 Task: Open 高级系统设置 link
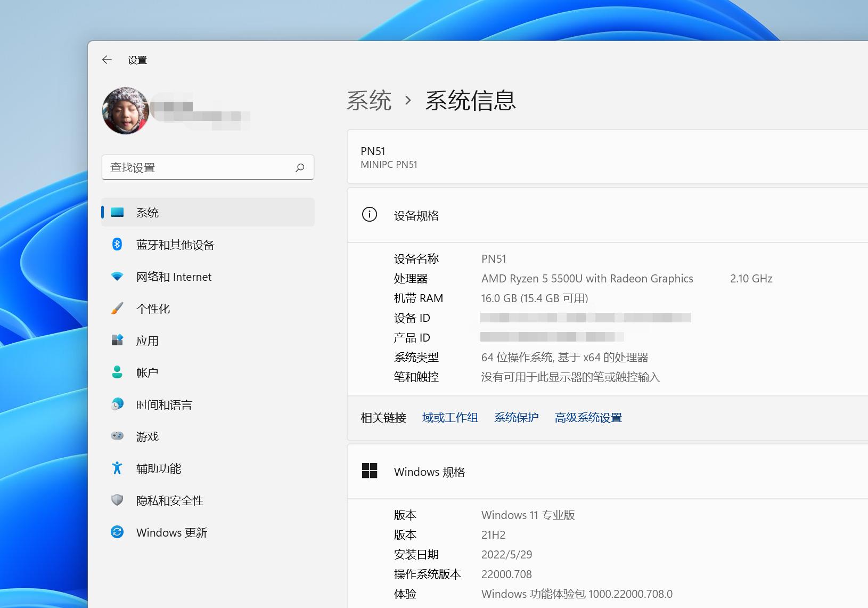(588, 418)
